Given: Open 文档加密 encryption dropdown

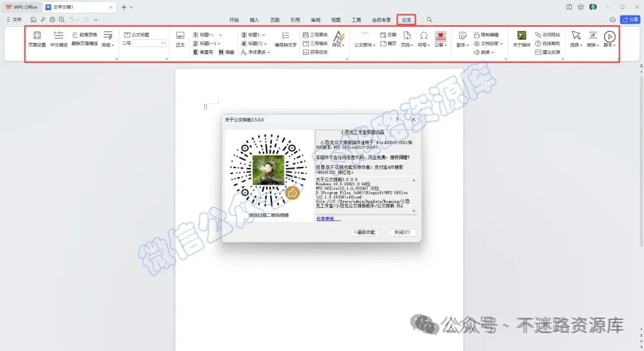Looking at the screenshot, I should 488,44.
